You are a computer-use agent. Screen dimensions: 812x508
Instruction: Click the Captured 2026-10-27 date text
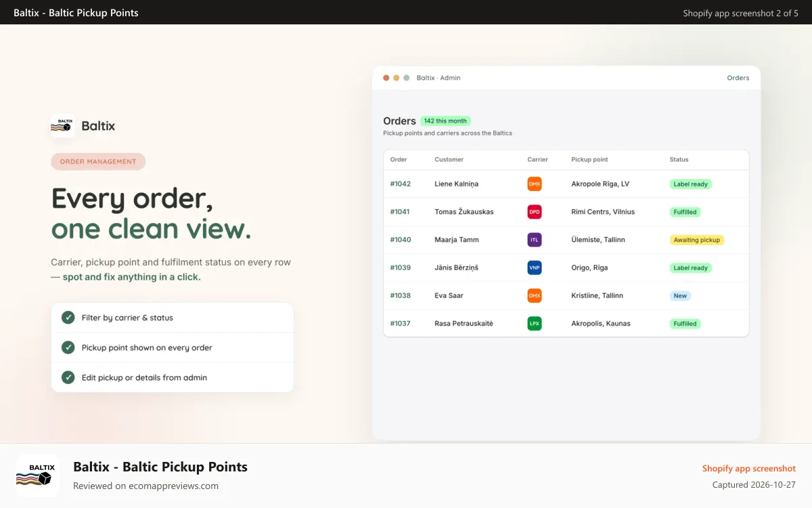coord(754,485)
